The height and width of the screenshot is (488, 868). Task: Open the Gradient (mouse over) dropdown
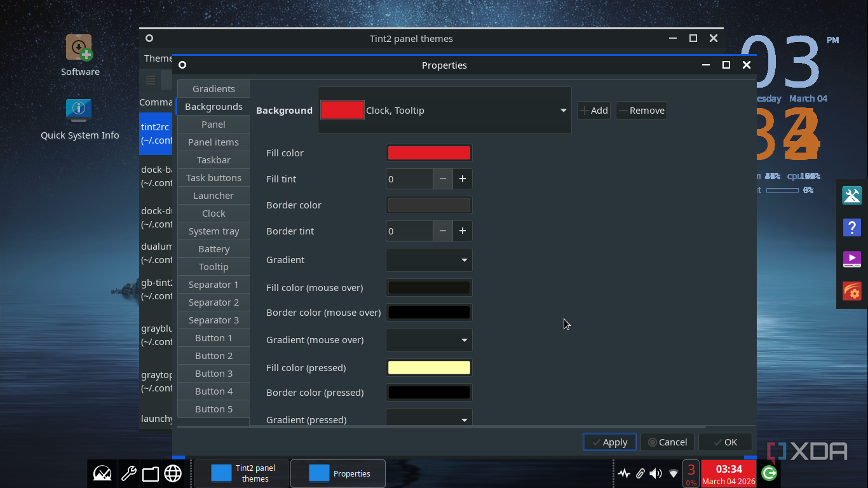[x=429, y=340]
